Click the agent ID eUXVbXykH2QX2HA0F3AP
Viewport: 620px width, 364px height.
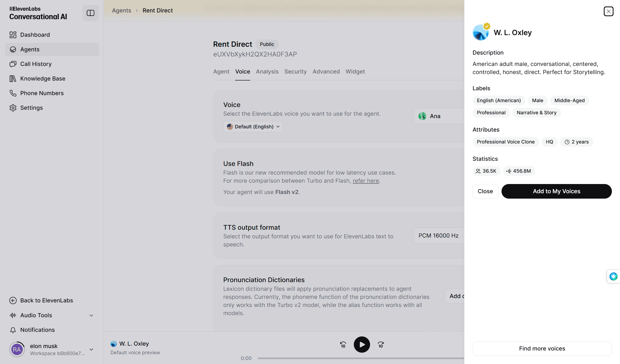pos(255,54)
